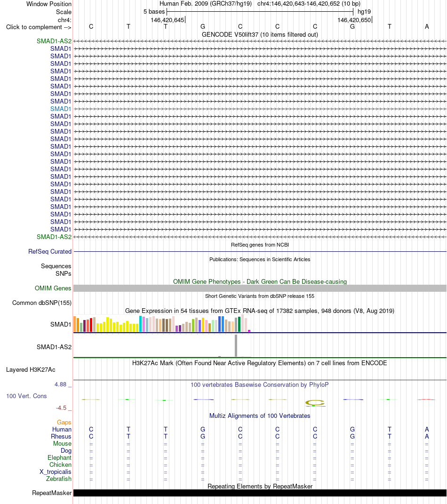Image resolution: width=447 pixels, height=504 pixels.
Task: Click the 'Dog' species label
Action: point(66,451)
